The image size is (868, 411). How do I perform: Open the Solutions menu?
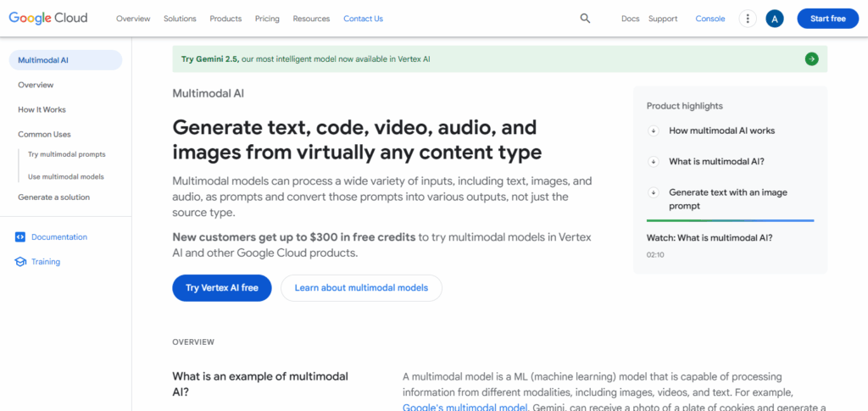tap(180, 19)
